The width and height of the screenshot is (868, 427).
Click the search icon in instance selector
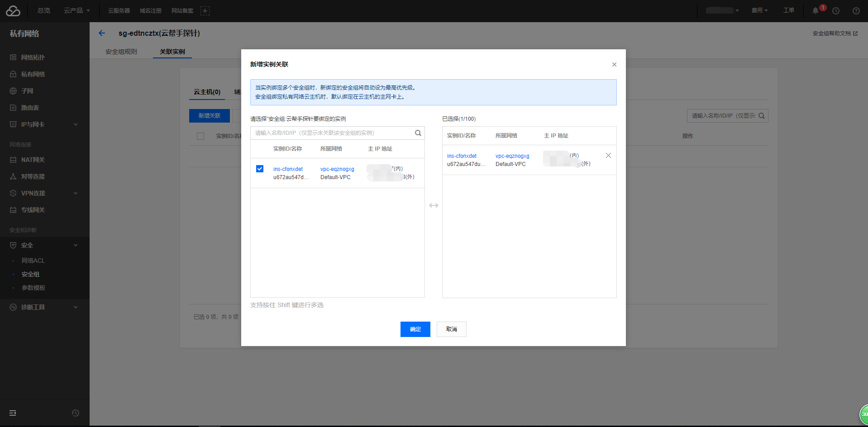(x=418, y=133)
